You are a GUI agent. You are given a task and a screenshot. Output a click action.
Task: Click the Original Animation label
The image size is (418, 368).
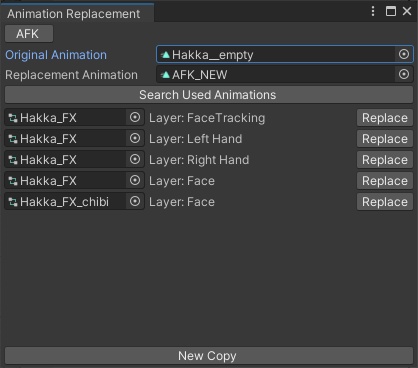(56, 55)
